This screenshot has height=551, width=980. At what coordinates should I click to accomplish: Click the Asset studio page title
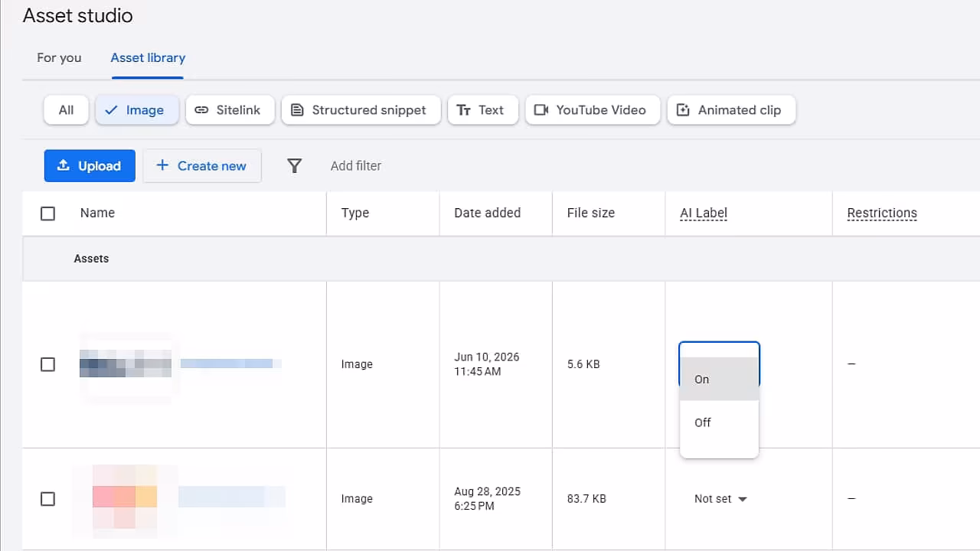click(x=77, y=15)
